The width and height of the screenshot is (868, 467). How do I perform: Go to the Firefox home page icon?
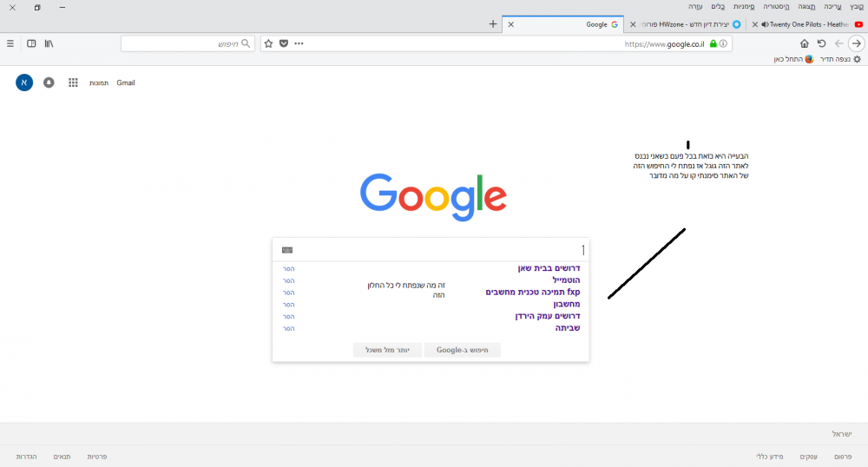tap(805, 43)
